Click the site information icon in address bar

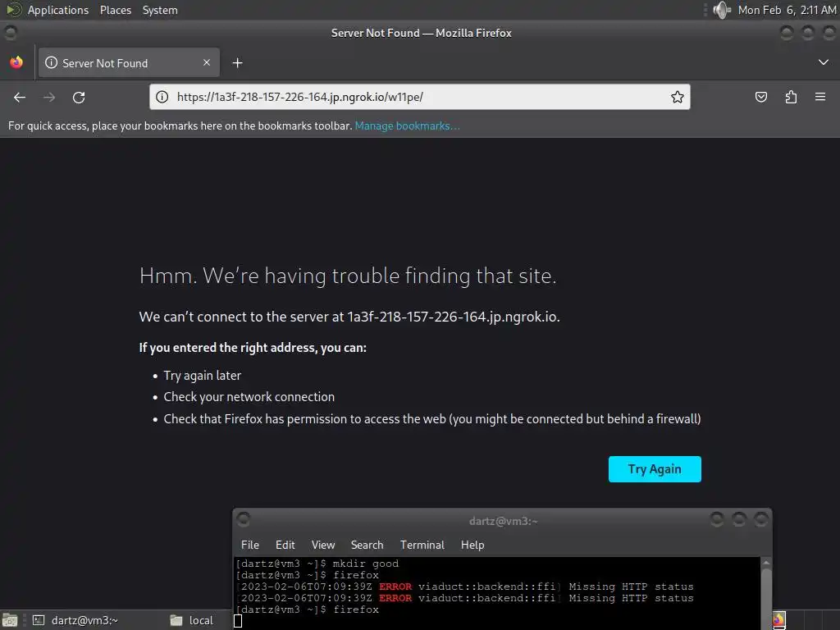pos(162,97)
